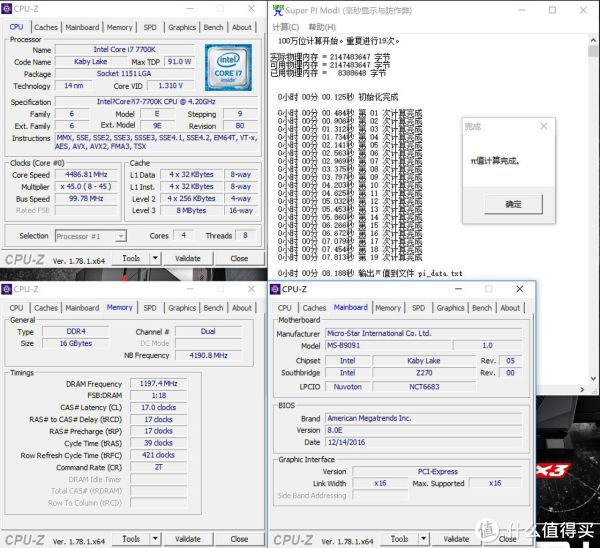
Task: Switch to Bench tab in top CPU-Z window
Action: click(x=213, y=27)
